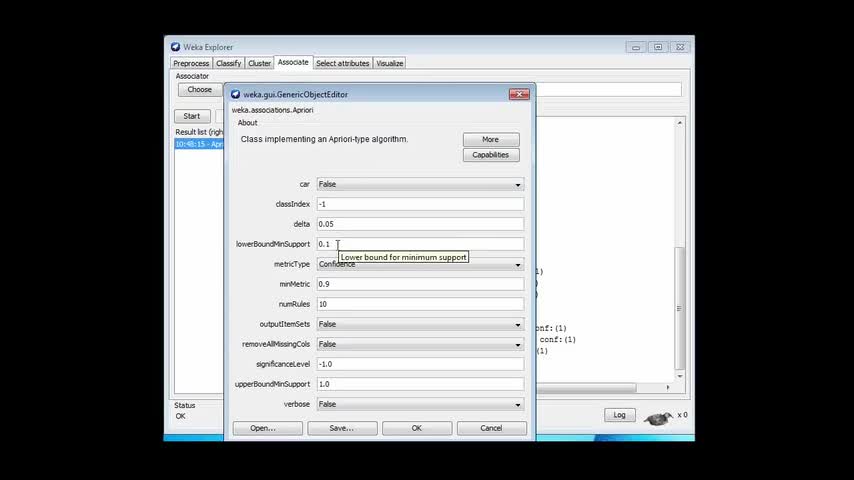Open the Cluster tab

pos(259,63)
